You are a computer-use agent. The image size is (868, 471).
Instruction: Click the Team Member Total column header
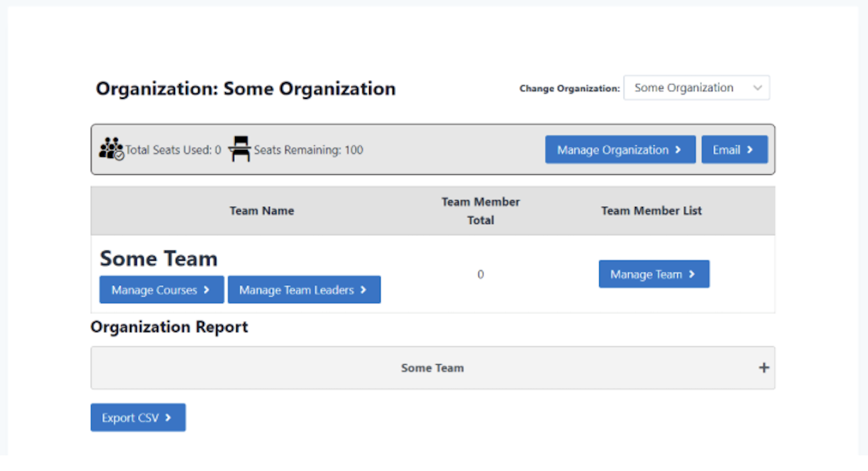click(480, 211)
